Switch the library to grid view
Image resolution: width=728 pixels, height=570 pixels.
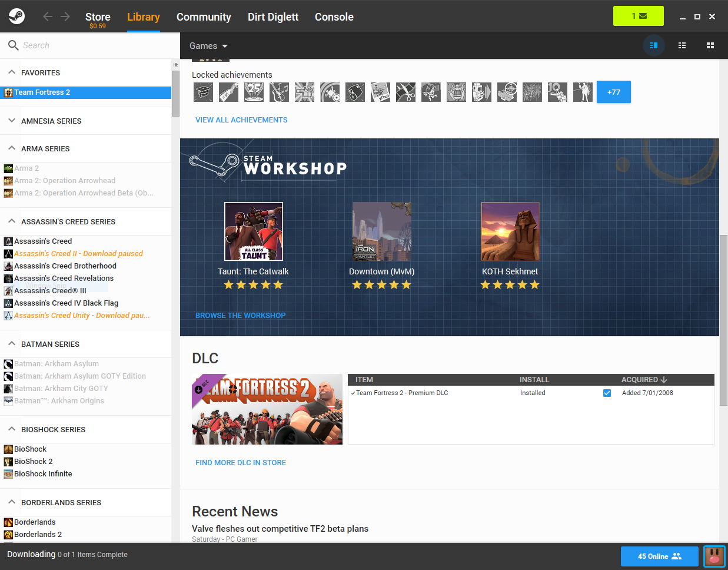click(x=710, y=45)
